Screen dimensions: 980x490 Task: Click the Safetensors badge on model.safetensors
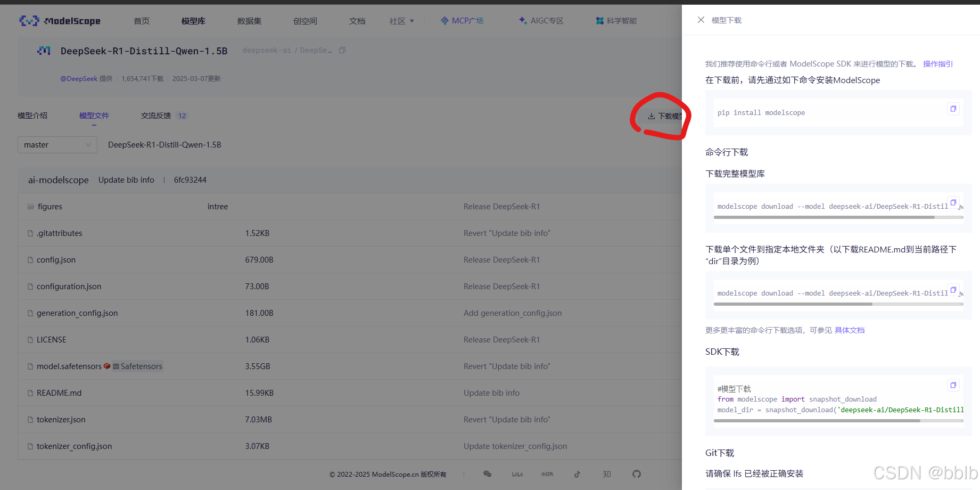pyautogui.click(x=137, y=366)
